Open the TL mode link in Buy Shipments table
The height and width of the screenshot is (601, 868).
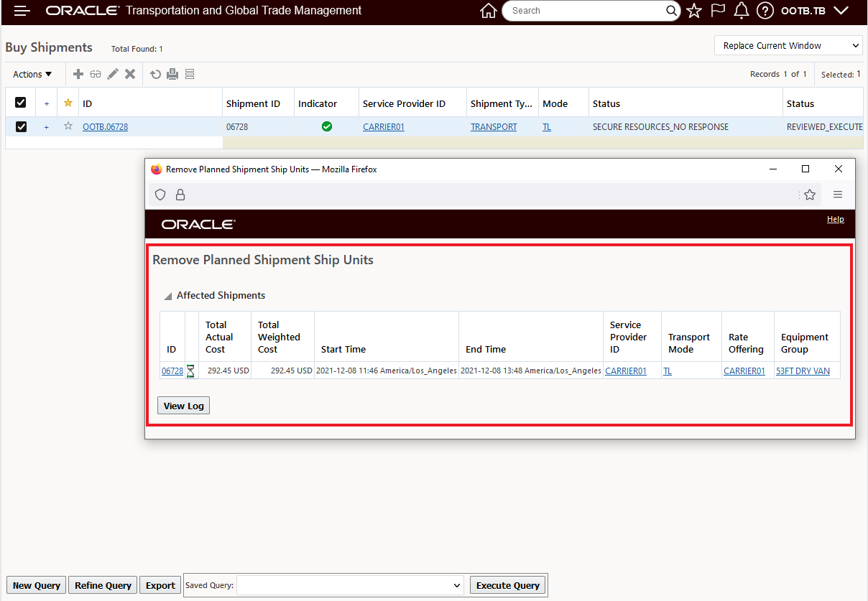tap(547, 127)
